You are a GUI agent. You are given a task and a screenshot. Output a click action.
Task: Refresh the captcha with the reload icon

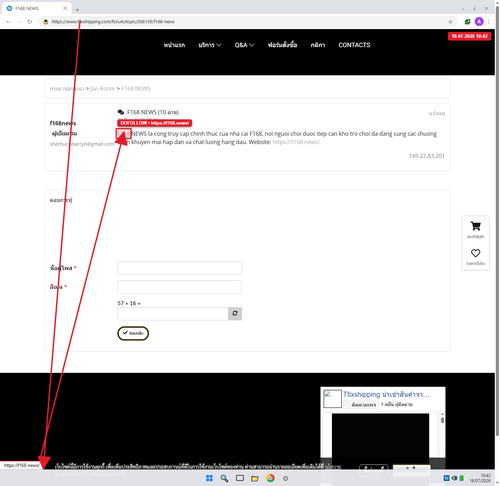pyautogui.click(x=235, y=314)
